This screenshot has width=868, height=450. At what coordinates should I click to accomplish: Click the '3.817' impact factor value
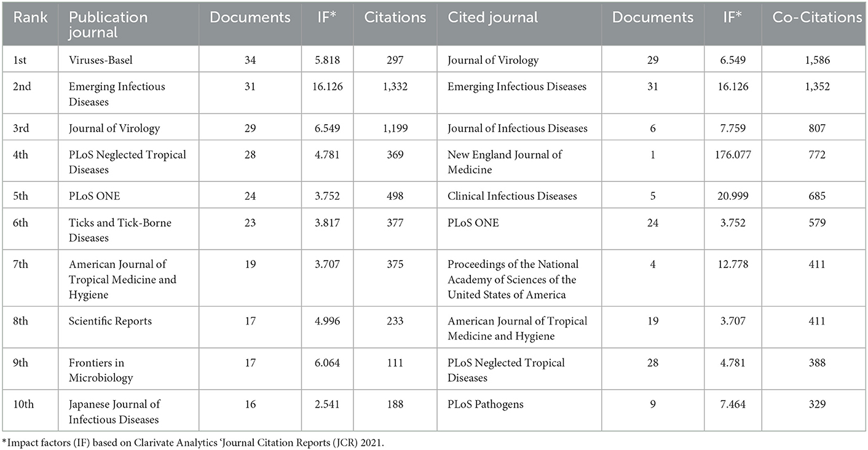tap(327, 223)
